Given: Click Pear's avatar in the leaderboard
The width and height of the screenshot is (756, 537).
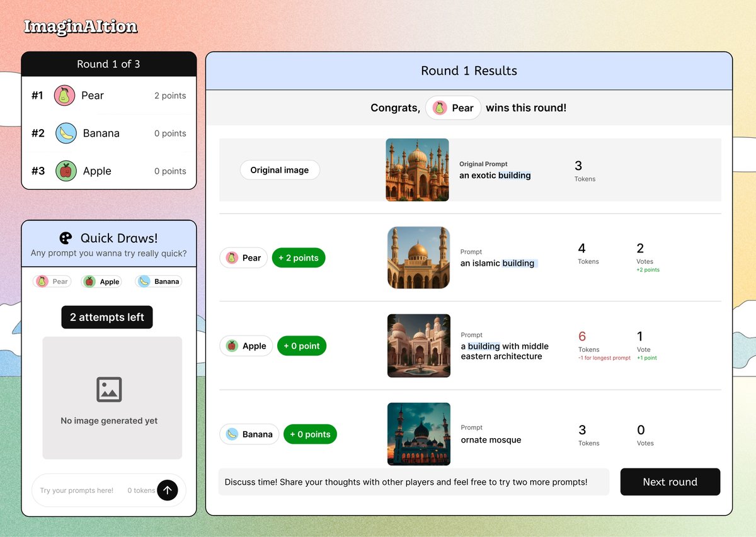Looking at the screenshot, I should [65, 96].
